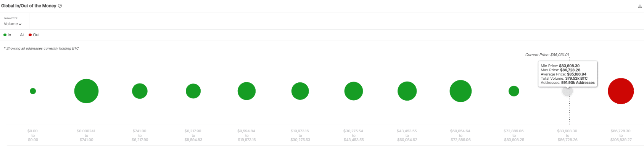Click the $30,275.54 to $43,453.55 axis label
The image size is (644, 146).
tap(354, 135)
